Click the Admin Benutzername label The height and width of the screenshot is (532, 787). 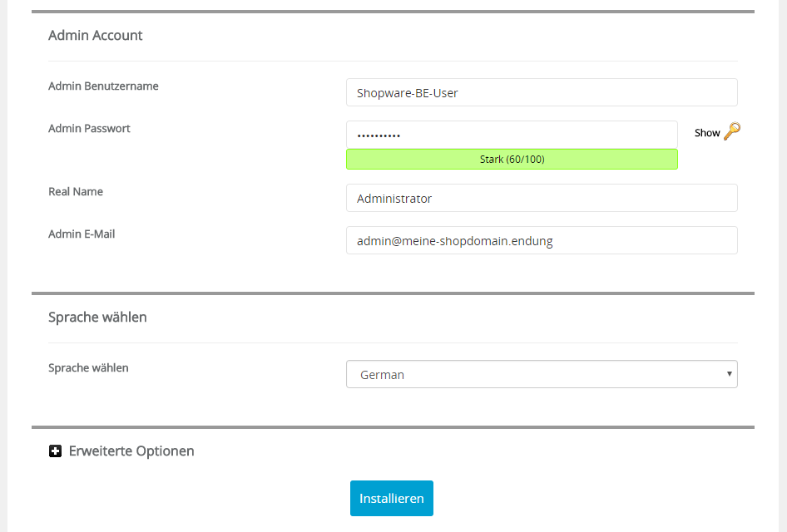coord(103,86)
